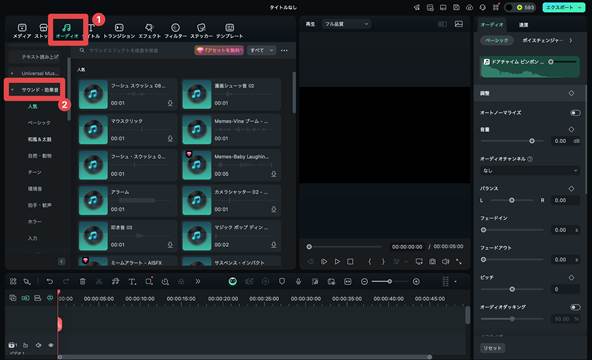Open the apps grid icon in top bar

click(496, 8)
